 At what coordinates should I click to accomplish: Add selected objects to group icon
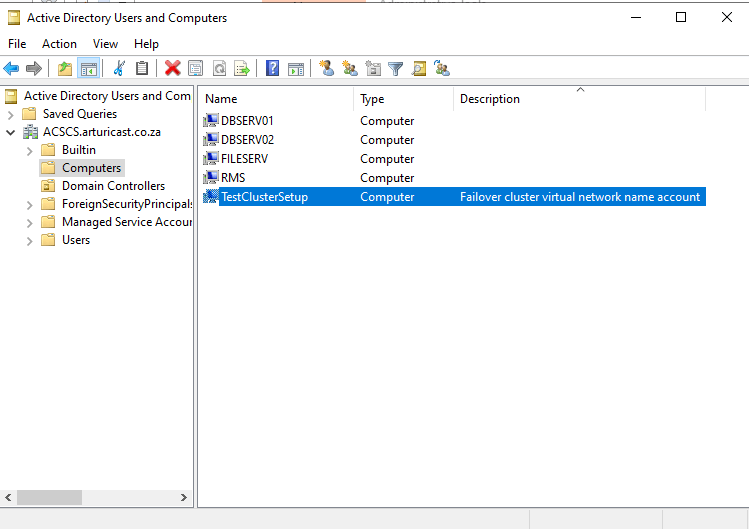442,68
